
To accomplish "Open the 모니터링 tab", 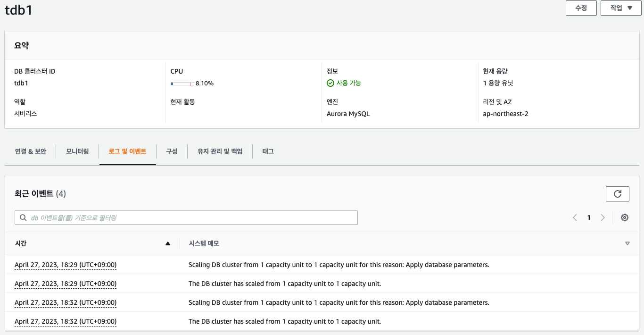I will (77, 151).
